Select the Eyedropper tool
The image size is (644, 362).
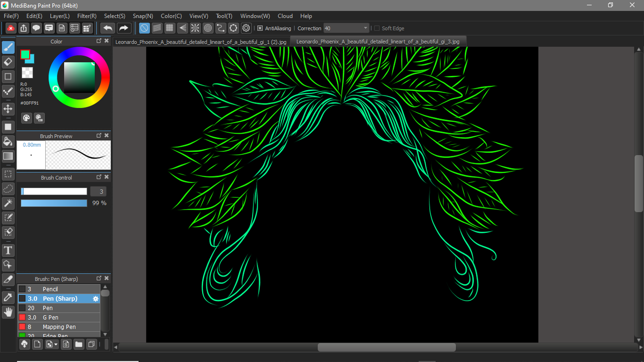[8, 297]
